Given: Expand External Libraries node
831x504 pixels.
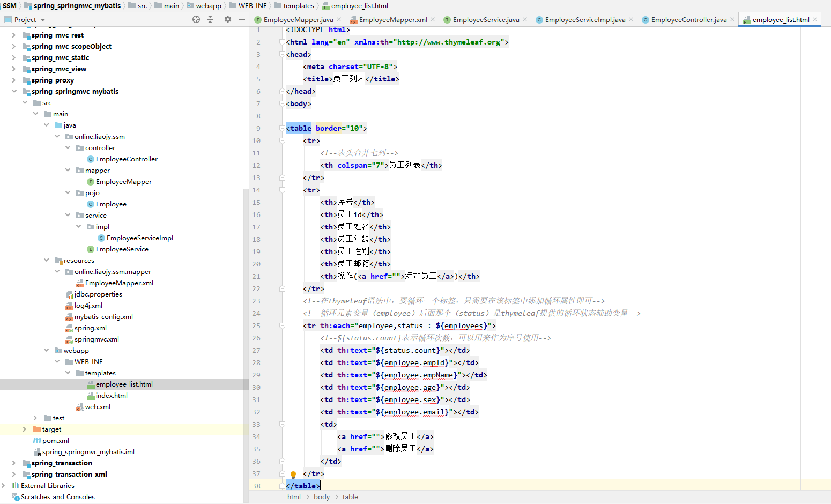Looking at the screenshot, I should pos(3,486).
